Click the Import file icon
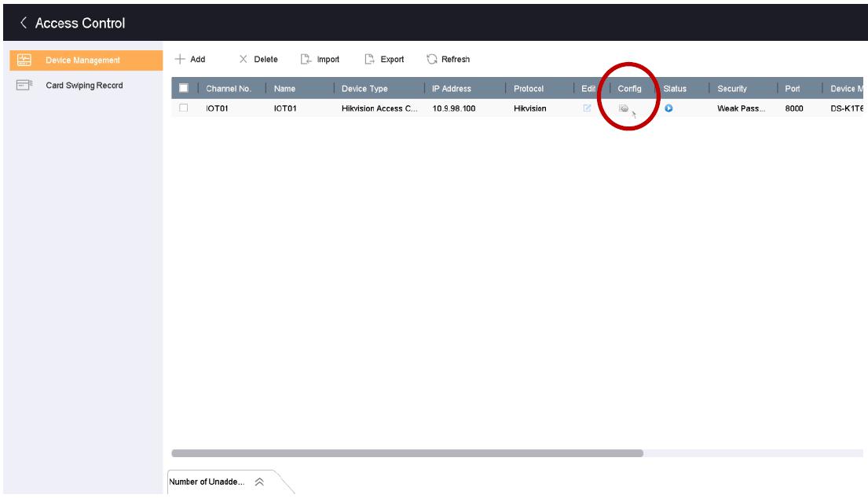 (x=306, y=60)
